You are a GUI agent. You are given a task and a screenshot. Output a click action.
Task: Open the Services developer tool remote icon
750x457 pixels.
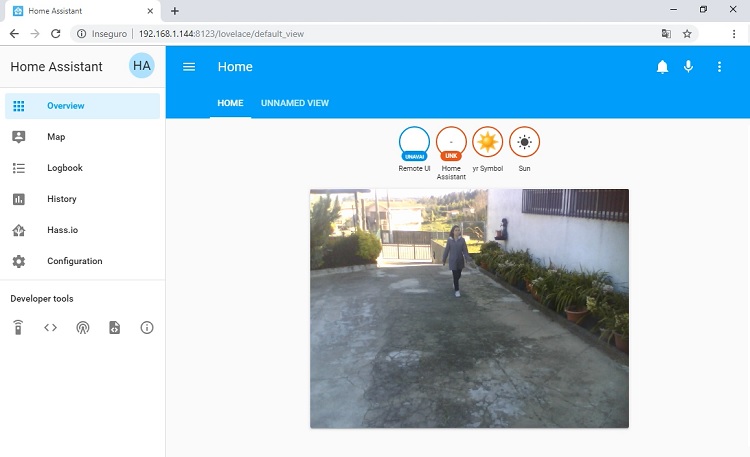[18, 327]
